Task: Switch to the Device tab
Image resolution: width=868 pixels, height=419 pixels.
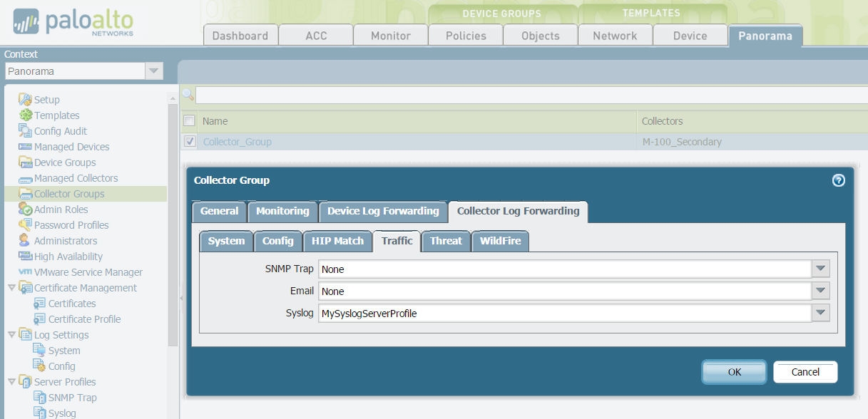Action: 690,36
